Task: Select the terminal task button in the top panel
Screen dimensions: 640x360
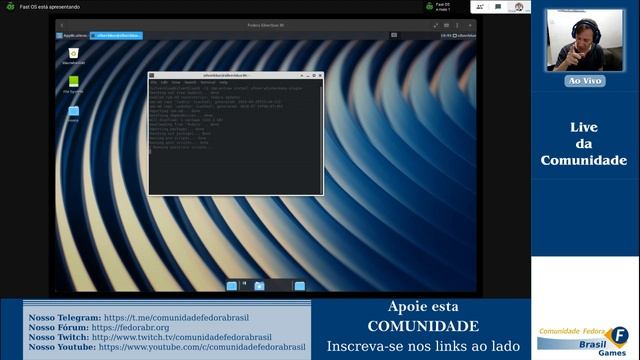Action: pyautogui.click(x=116, y=36)
